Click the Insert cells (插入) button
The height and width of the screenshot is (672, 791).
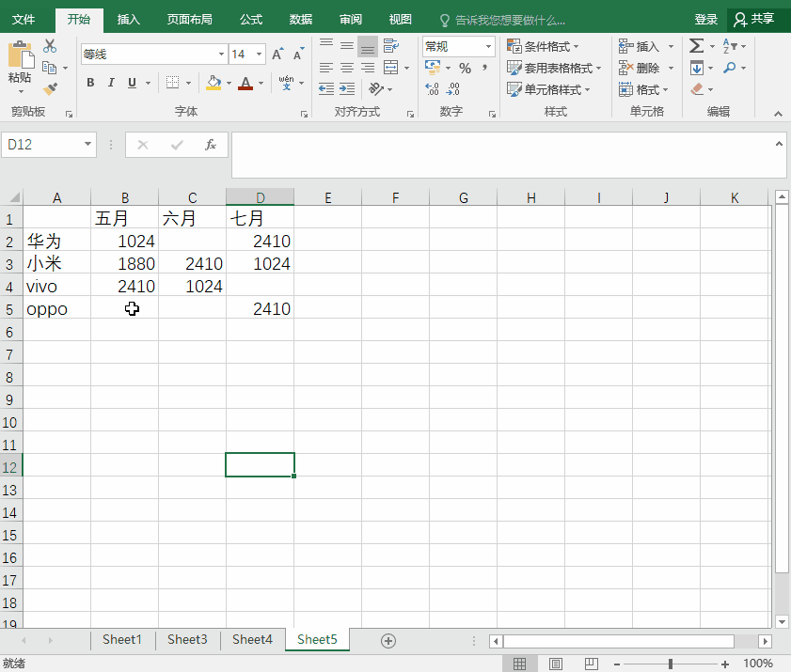coord(640,46)
